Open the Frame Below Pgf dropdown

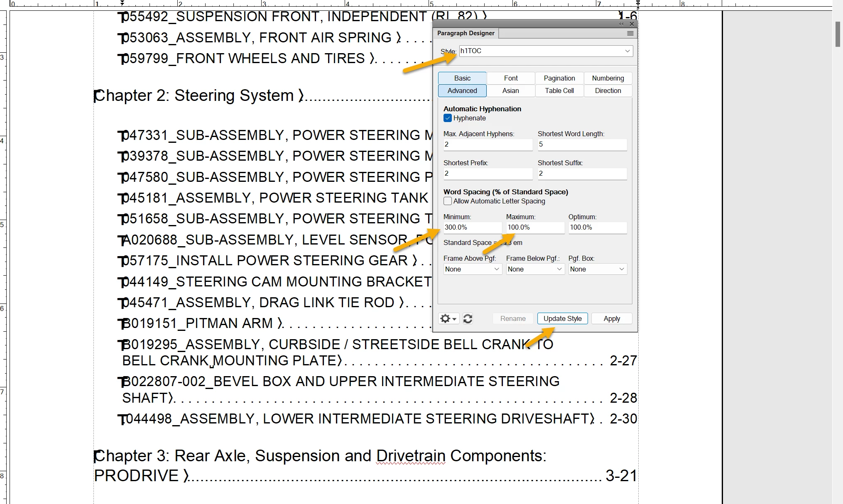click(x=535, y=269)
